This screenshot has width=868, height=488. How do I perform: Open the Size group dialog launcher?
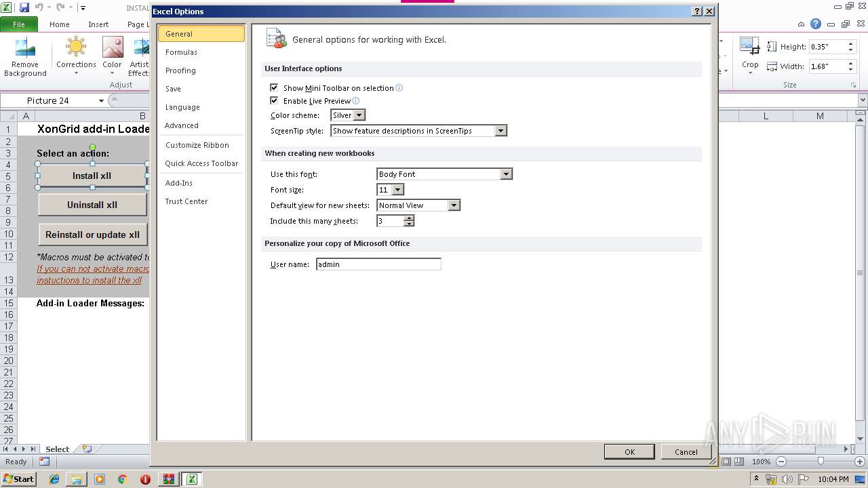[x=853, y=85]
